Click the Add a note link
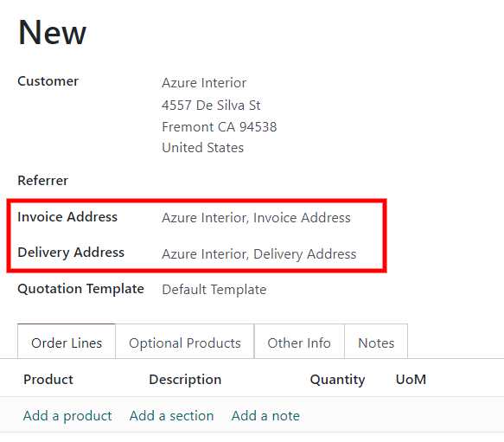Image resolution: width=504 pixels, height=442 pixels. pyautogui.click(x=265, y=416)
